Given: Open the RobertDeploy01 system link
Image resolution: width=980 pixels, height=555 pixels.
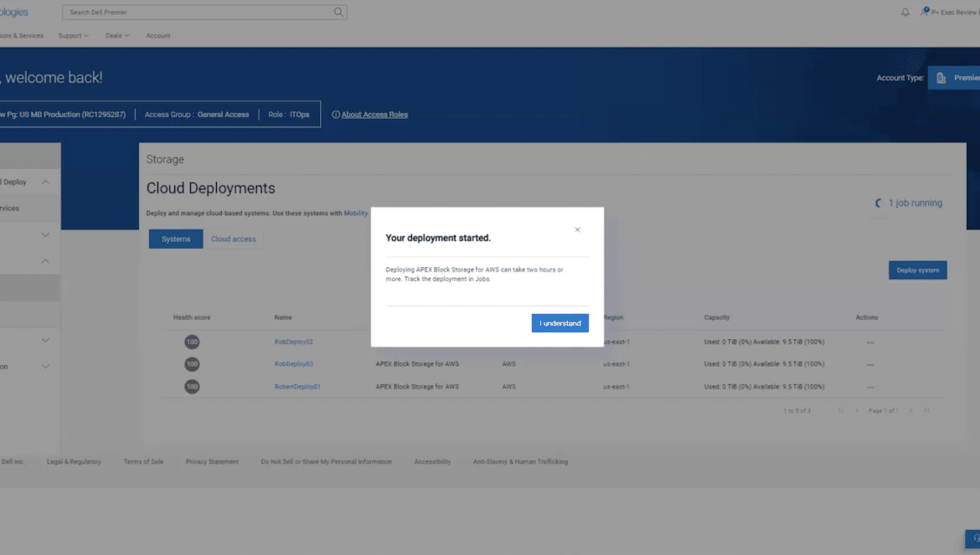Looking at the screenshot, I should click(x=297, y=387).
